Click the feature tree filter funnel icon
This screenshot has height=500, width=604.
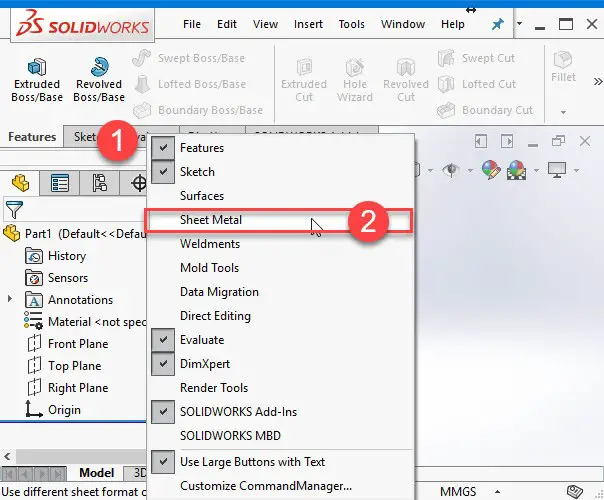[x=14, y=210]
